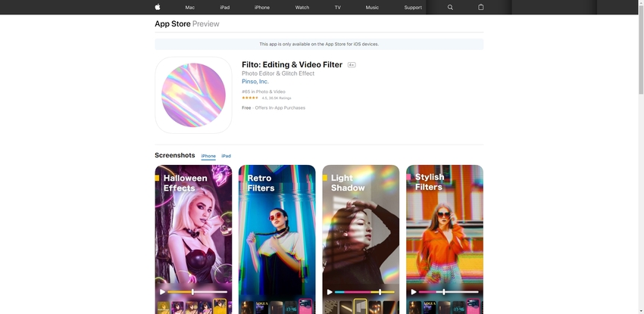644x314 pixels.
Task: Click the star rating icons
Action: click(250, 98)
